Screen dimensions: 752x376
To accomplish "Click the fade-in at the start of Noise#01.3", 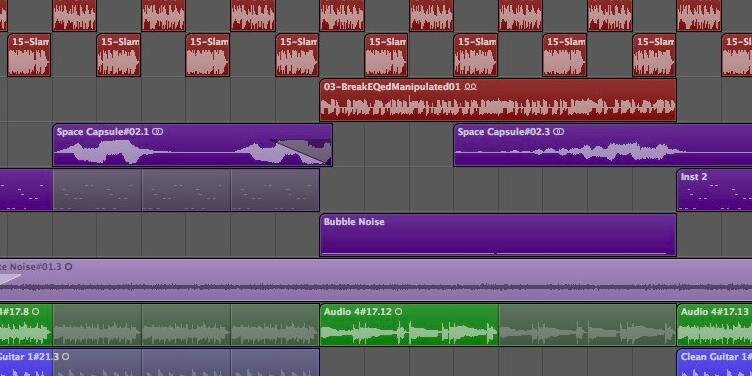I will click(9, 279).
